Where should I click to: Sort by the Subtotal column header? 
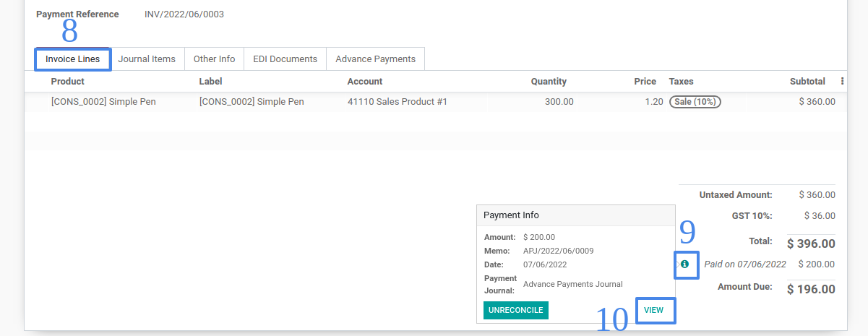(807, 82)
